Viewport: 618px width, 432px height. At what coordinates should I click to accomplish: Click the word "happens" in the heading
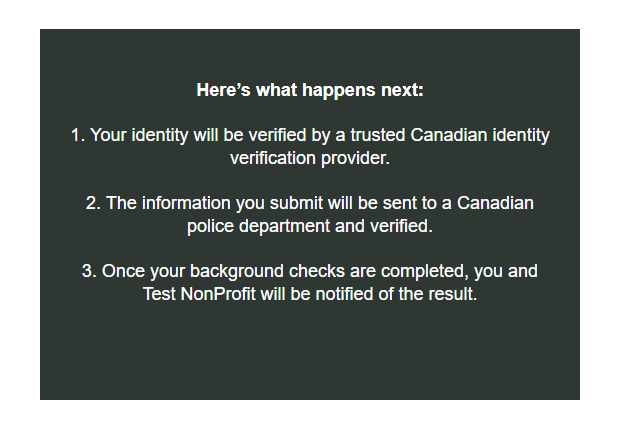[x=339, y=91]
